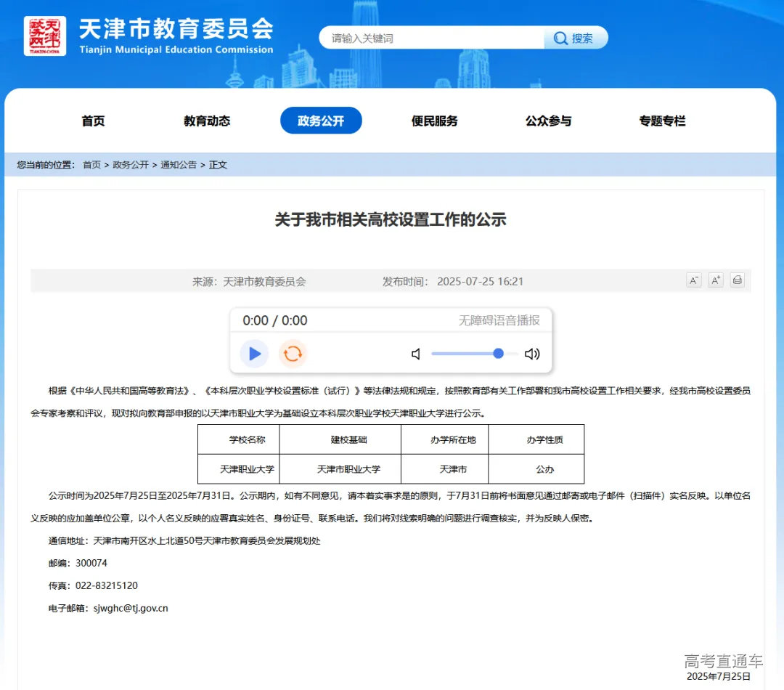The image size is (784, 690).
Task: Click the right loud speaker icon
Action: click(532, 354)
